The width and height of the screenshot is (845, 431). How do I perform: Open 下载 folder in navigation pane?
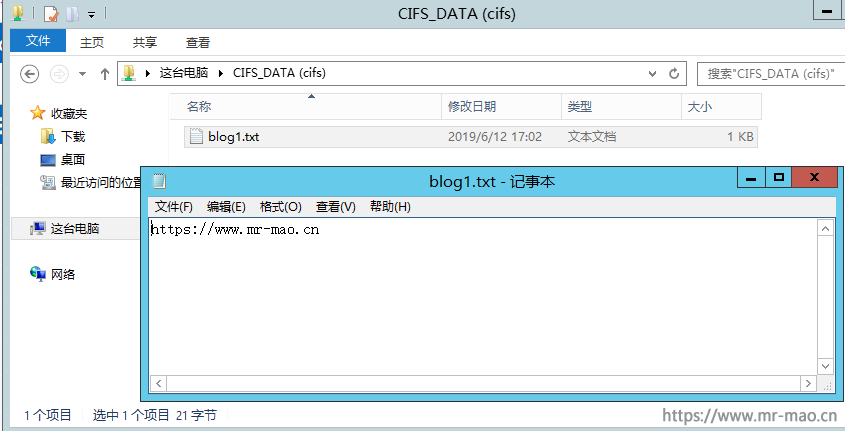pyautogui.click(x=73, y=137)
